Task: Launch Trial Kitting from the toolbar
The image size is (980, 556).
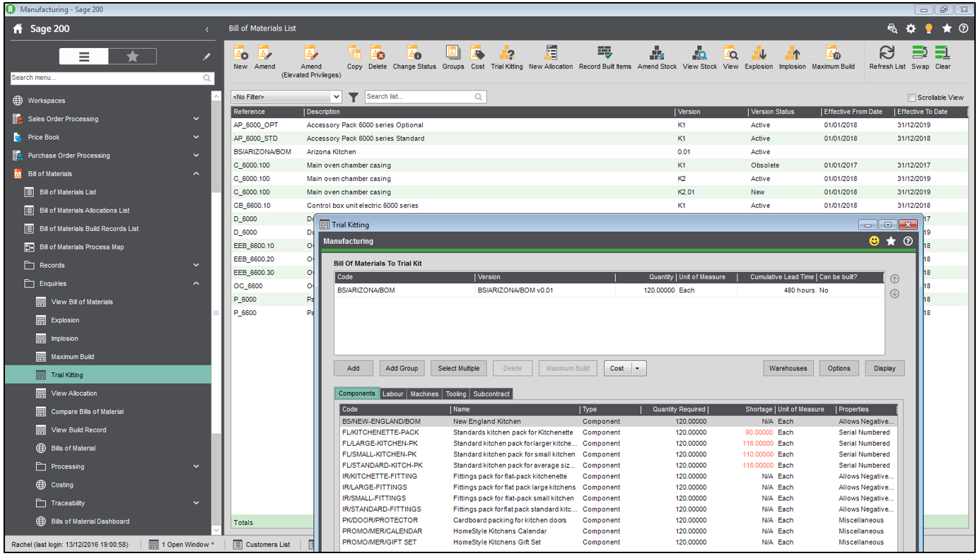Action: coord(507,58)
